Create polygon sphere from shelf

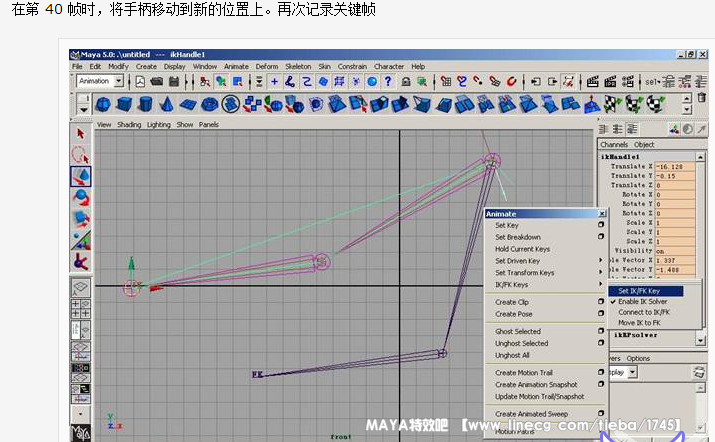pos(104,104)
